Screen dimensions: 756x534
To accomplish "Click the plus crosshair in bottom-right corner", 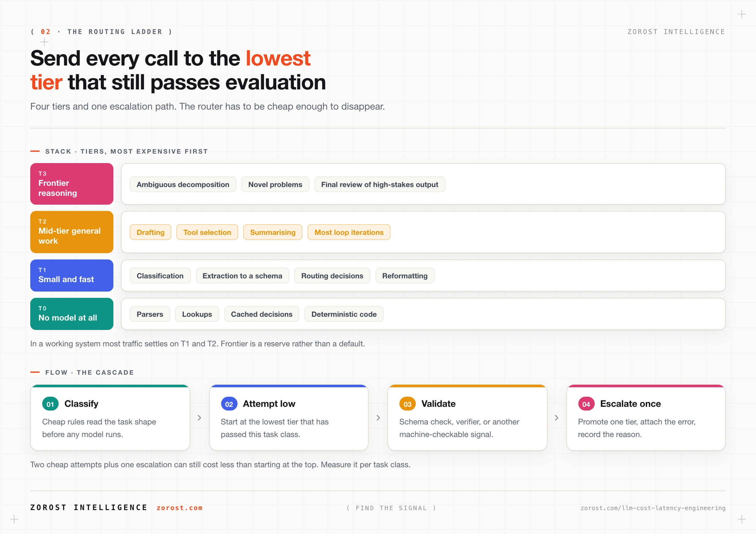I will coord(742,520).
